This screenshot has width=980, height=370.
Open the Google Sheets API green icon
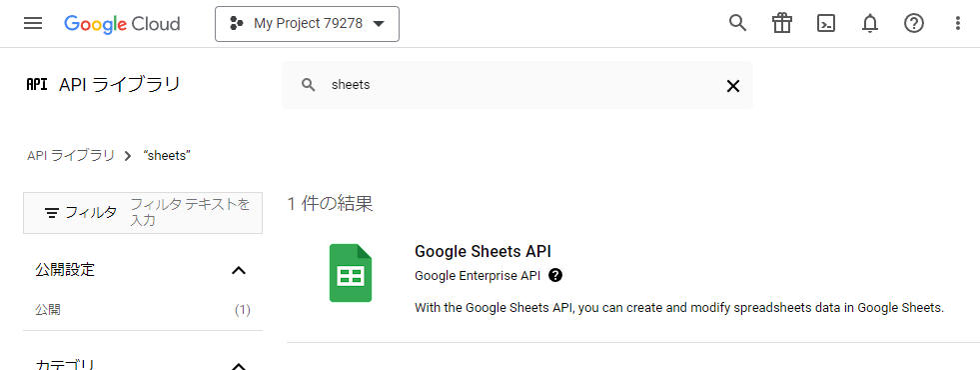point(351,273)
